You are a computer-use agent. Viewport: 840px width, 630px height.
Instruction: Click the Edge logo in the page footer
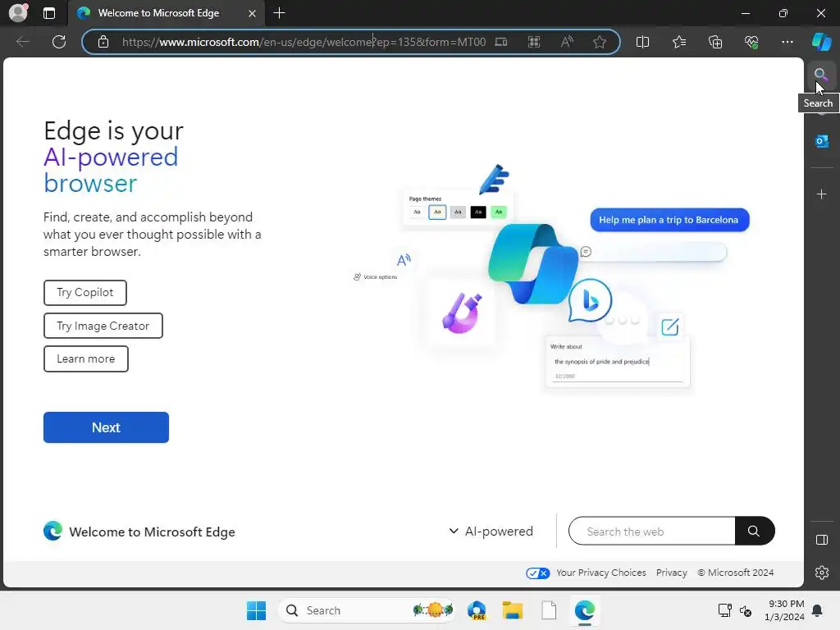pyautogui.click(x=53, y=531)
